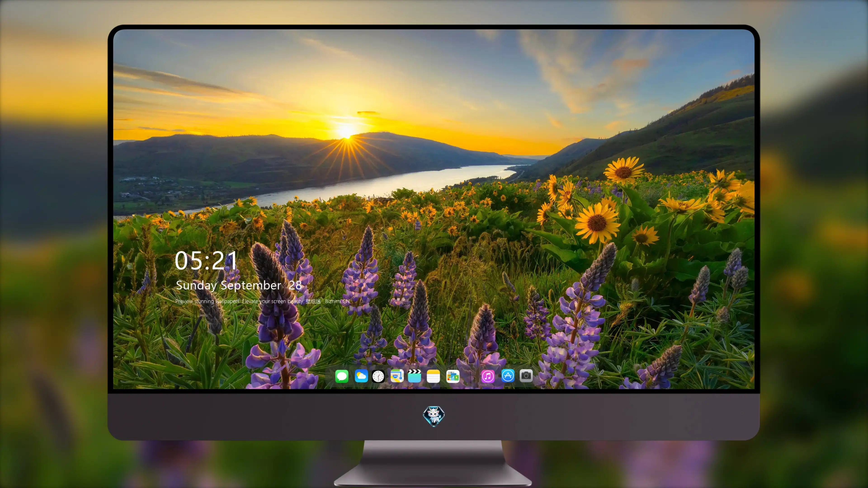Launch the Videos clapperboard app
Screen dimensions: 868x488
tap(415, 376)
